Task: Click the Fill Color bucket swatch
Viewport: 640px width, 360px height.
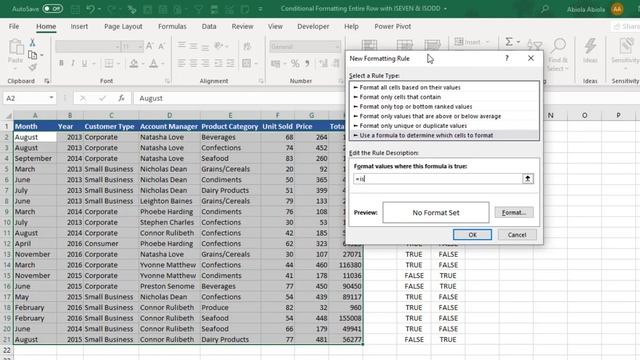Action: click(x=133, y=63)
